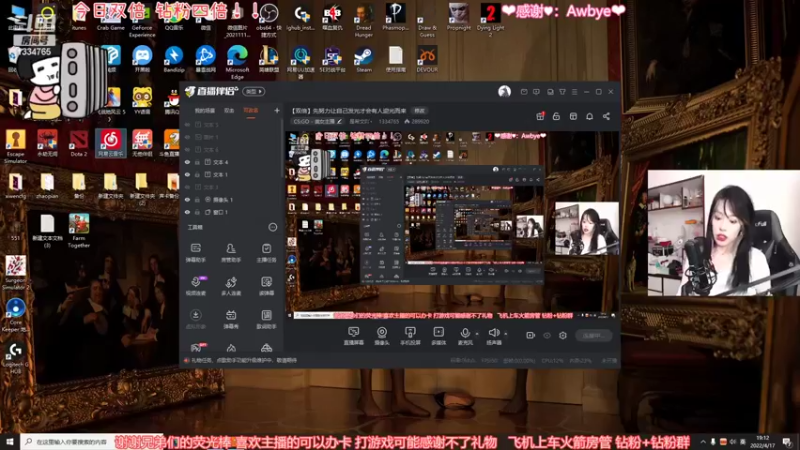Switch to the 我的场景 scene tab
This screenshot has height=450, width=800.
tap(205, 110)
